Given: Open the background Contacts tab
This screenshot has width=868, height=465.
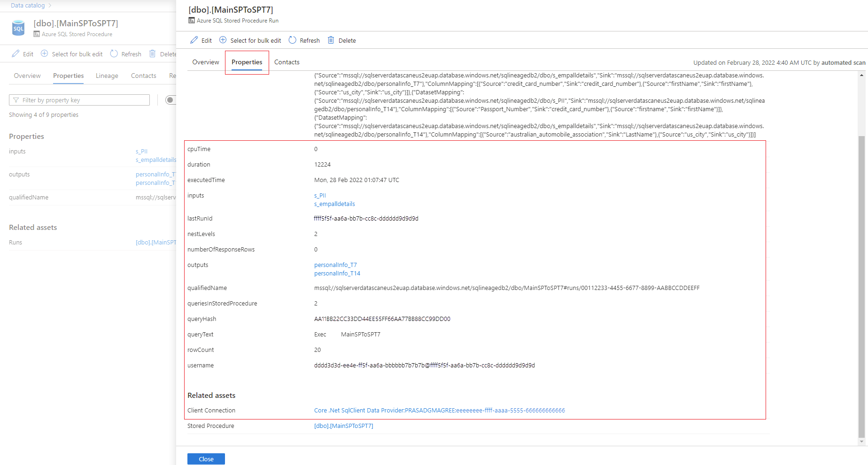Looking at the screenshot, I should point(144,76).
